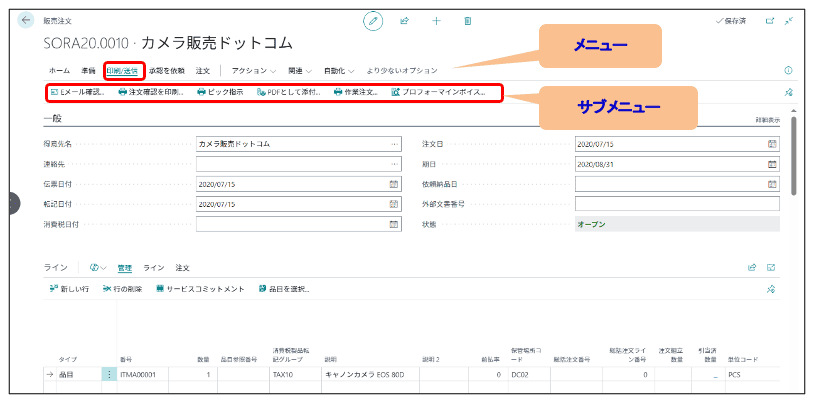Click the back arrow button

coord(25,20)
